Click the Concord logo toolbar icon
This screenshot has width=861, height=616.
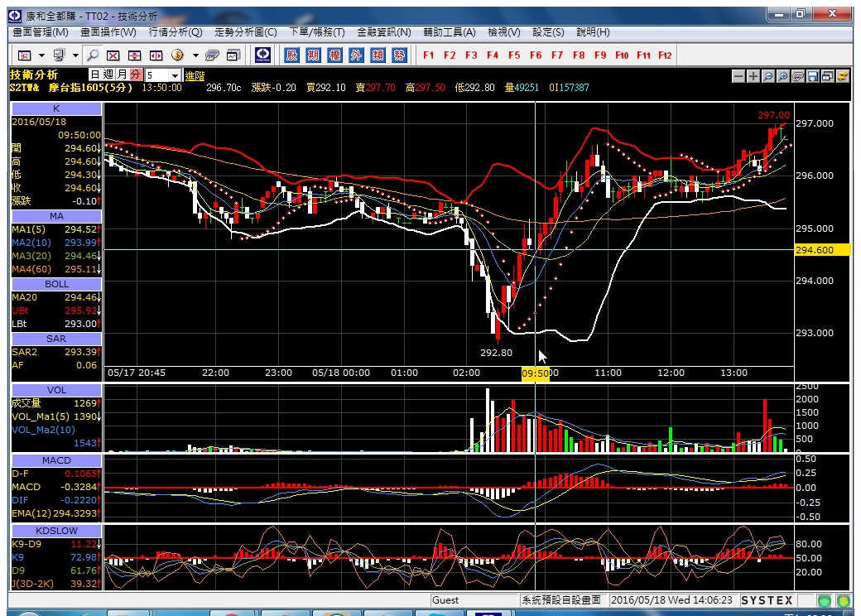(263, 55)
